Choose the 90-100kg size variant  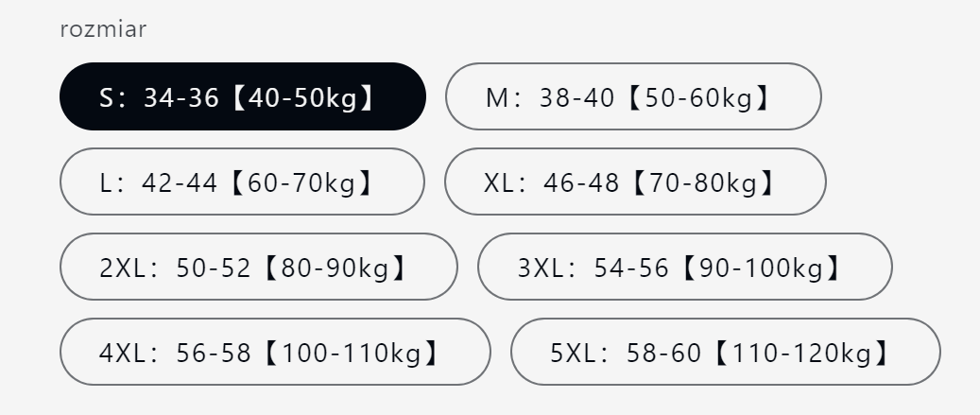tap(684, 267)
